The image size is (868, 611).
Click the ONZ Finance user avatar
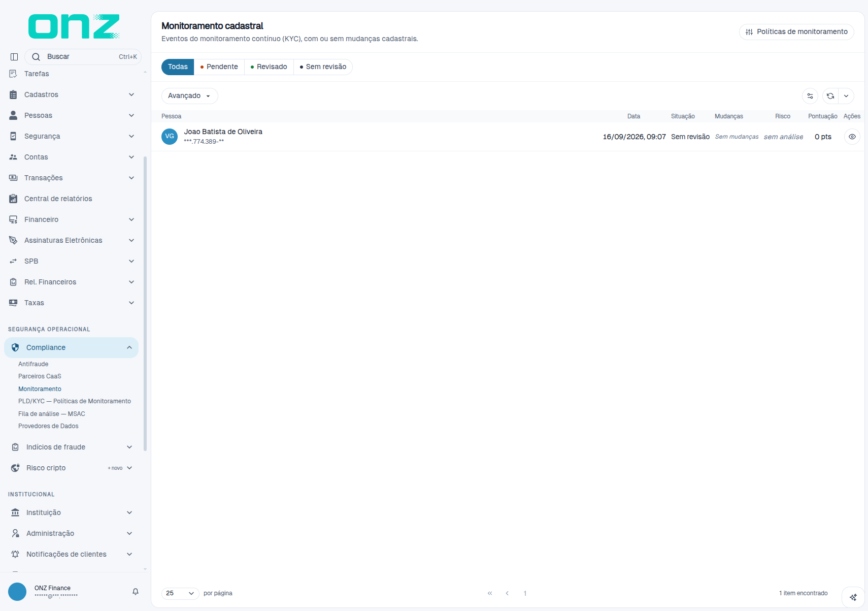(17, 592)
